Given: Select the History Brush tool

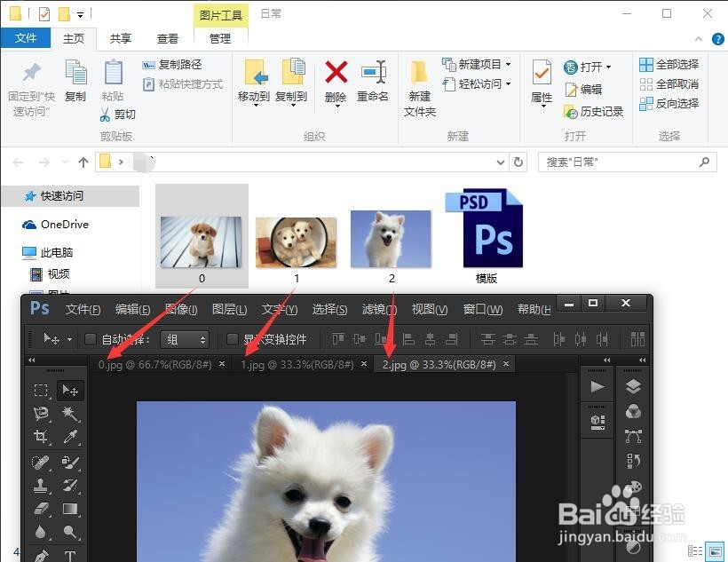Looking at the screenshot, I should point(70,486).
